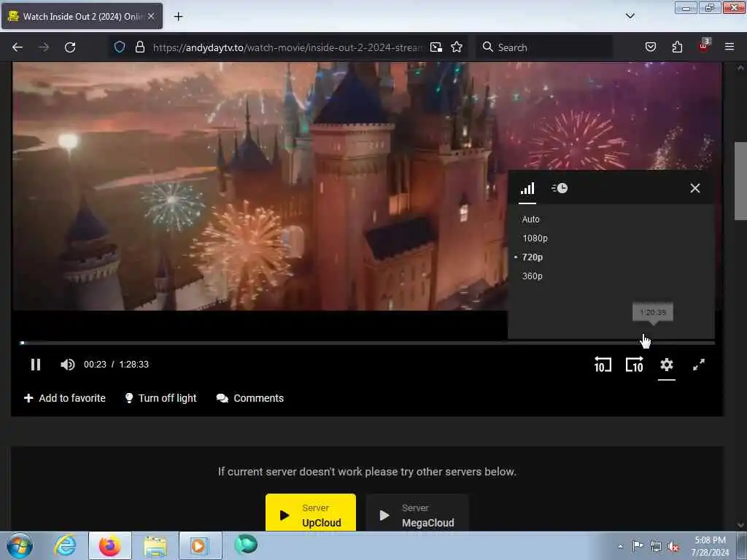Open the Windows Start menu
This screenshot has height=560, width=747.
coord(20,545)
